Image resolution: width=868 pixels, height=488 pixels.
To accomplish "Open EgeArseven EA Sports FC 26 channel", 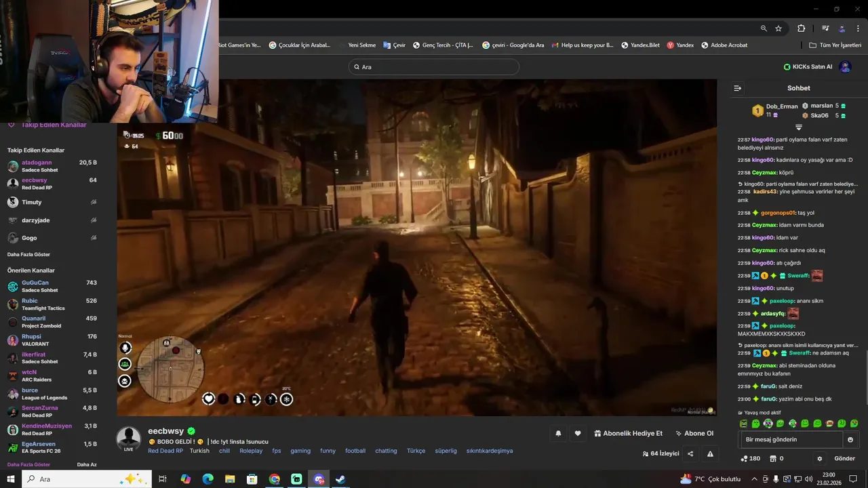I will (52, 447).
